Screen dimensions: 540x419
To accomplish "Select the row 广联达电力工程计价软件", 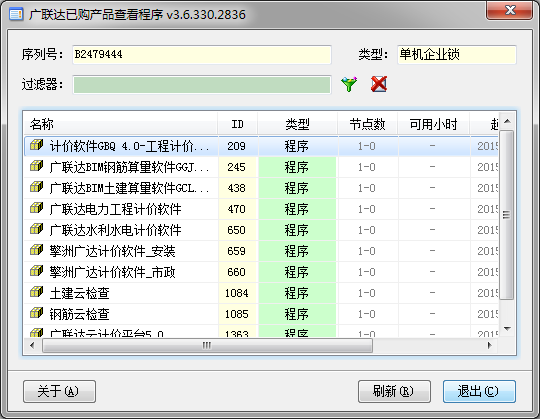I will [261, 209].
